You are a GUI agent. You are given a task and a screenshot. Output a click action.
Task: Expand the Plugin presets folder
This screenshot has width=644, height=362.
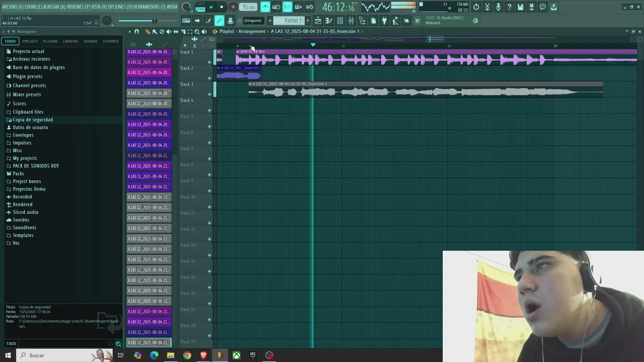(27, 76)
